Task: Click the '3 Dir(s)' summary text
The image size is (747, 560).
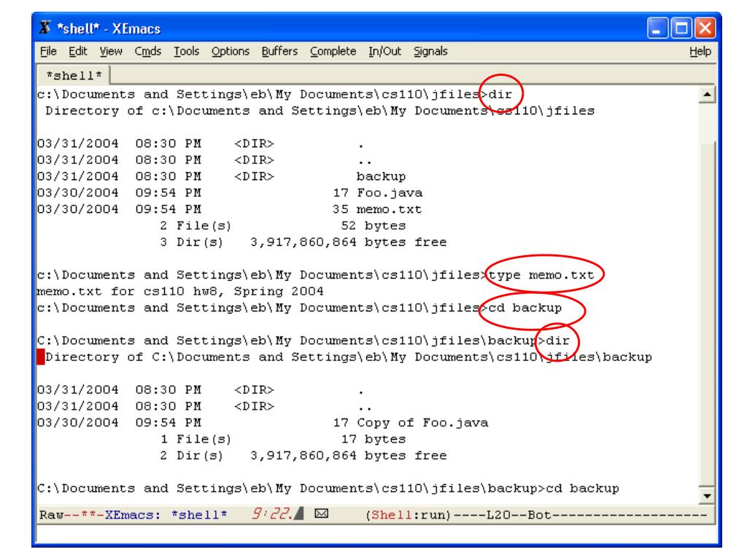Action: [x=192, y=242]
